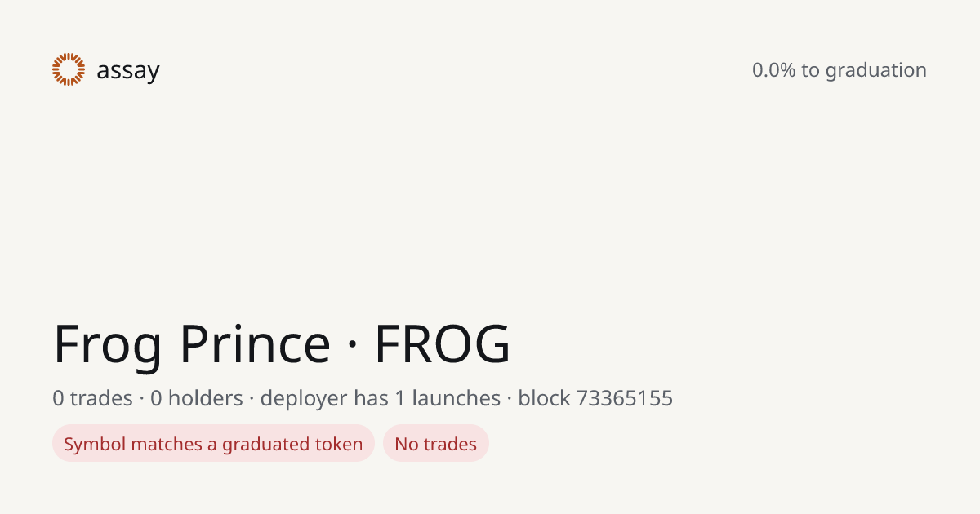Image resolution: width=980 pixels, height=514 pixels.
Task: Click the 0 trades stat
Action: pos(92,398)
